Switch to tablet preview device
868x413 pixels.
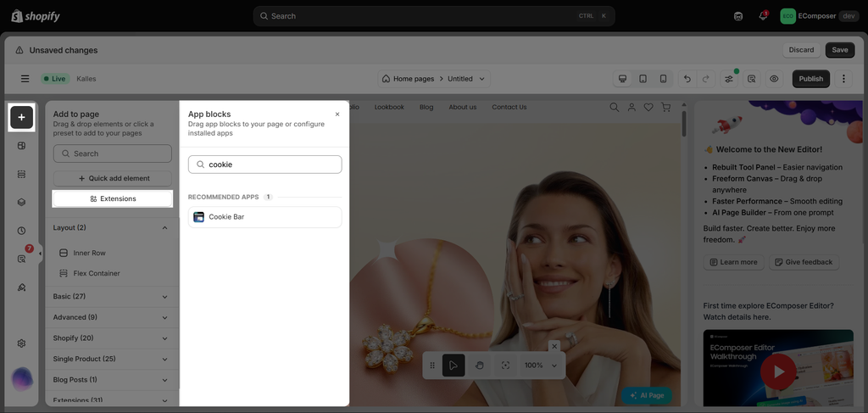click(x=643, y=79)
